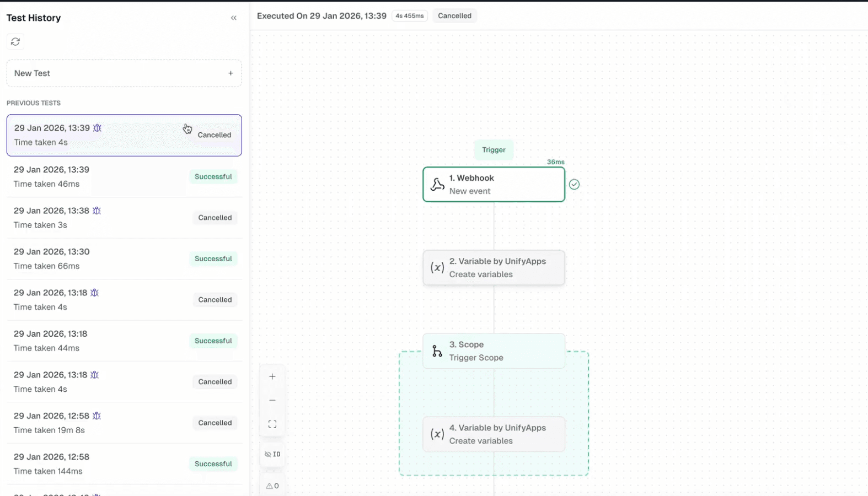Select the 12:58 test taking 19m 8s
Viewport: 868px width, 496px height.
(124, 423)
